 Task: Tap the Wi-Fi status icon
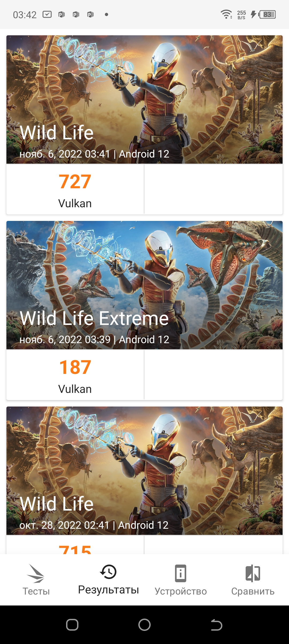[x=226, y=14]
